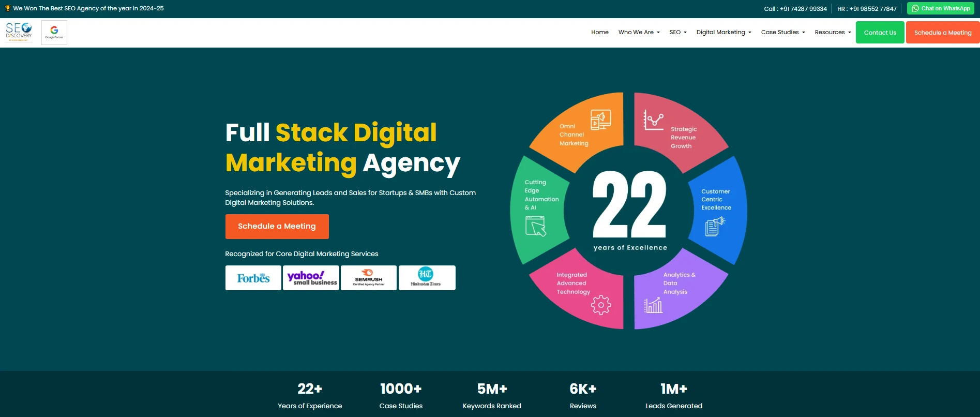This screenshot has width=980, height=417.
Task: Open the Digital Marketing dropdown
Action: coord(723,32)
